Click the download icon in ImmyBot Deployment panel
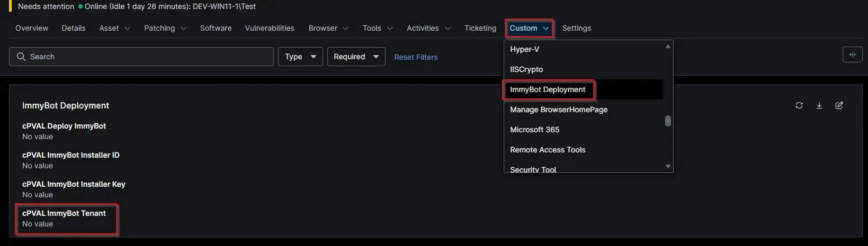The height and width of the screenshot is (246, 868). [819, 106]
